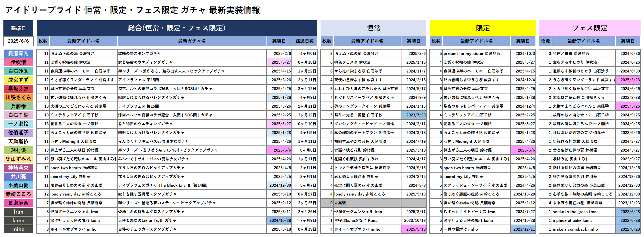Image resolution: width=644 pixels, height=237 pixels.
Task: Click the 基準日 header cell
Action: (18, 28)
